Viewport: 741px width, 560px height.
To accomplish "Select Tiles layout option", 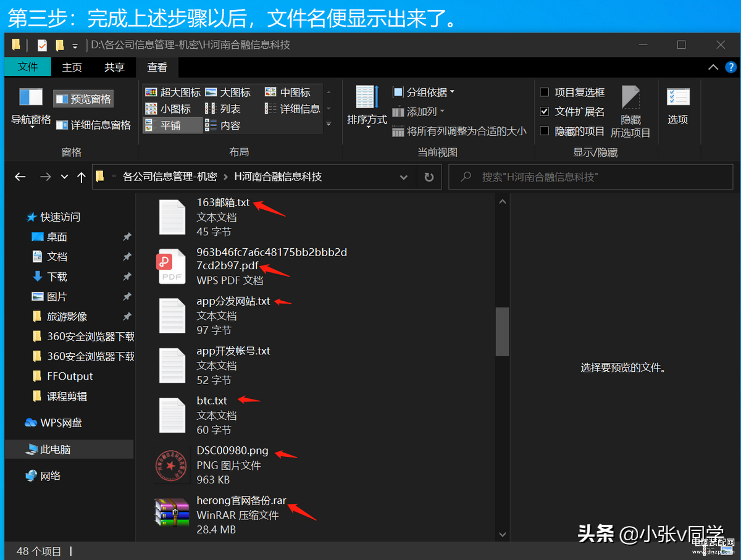I will [x=172, y=125].
